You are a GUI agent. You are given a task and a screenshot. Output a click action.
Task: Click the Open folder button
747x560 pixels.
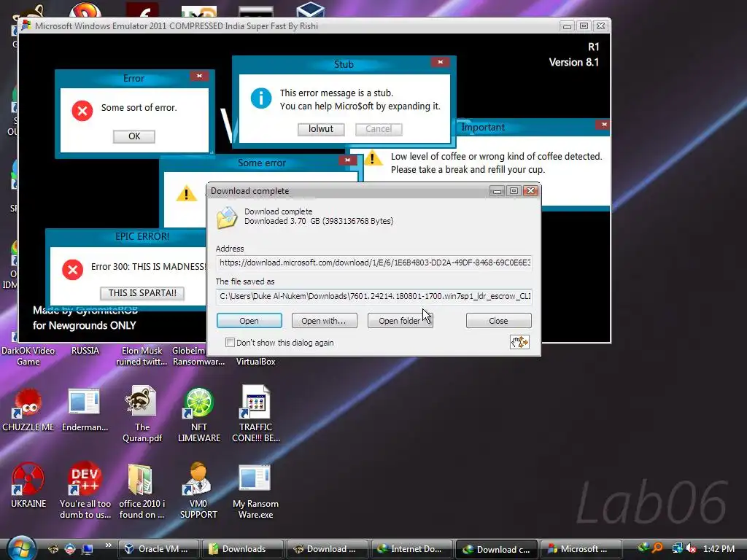click(400, 321)
